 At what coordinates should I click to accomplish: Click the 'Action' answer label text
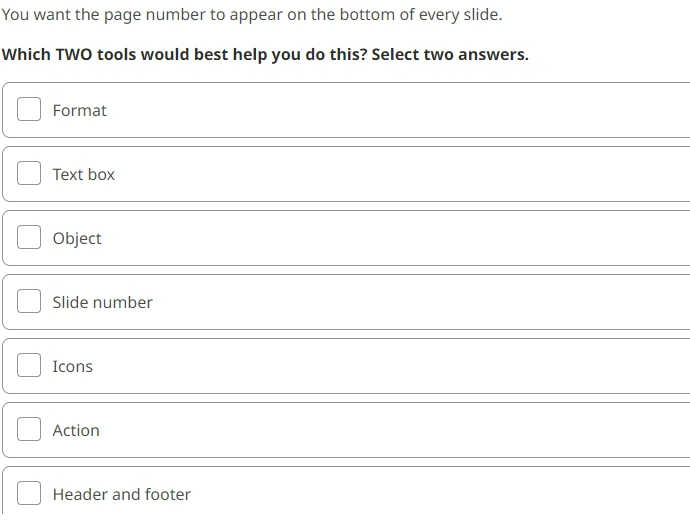coord(76,431)
